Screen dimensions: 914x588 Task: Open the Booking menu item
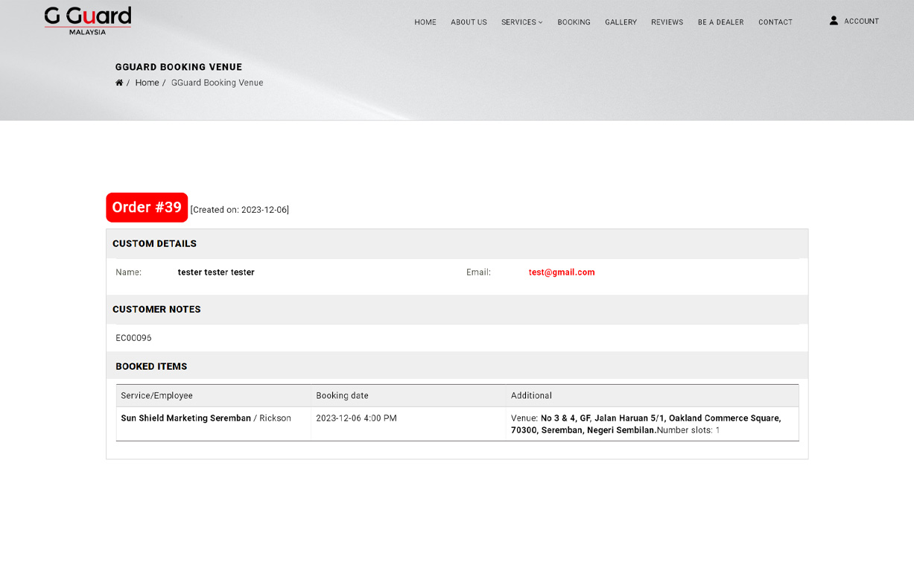coord(574,22)
